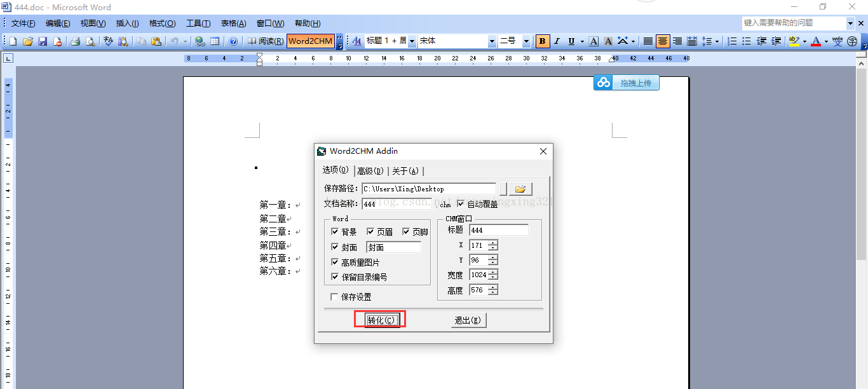This screenshot has height=389, width=868.
Task: Toggle the 封面 checkbox
Action: pyautogui.click(x=335, y=247)
